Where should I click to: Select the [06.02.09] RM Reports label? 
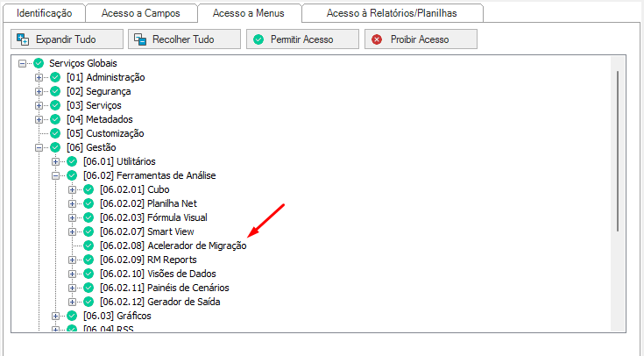(148, 260)
